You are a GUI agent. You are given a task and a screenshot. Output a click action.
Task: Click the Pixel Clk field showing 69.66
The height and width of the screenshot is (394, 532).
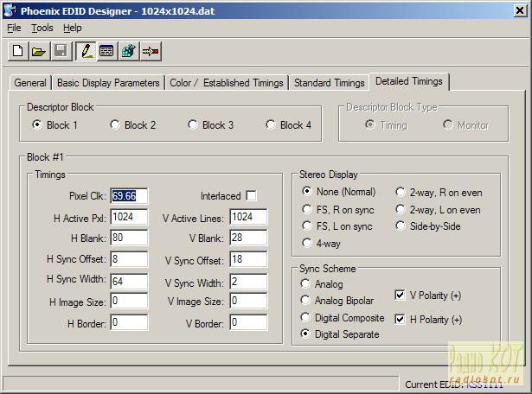coord(129,196)
